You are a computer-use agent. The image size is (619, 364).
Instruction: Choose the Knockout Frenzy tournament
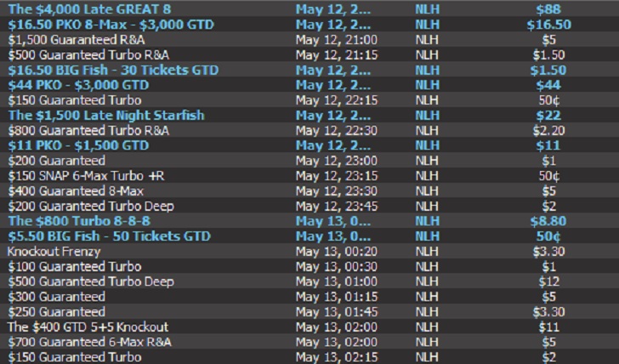(x=309, y=252)
